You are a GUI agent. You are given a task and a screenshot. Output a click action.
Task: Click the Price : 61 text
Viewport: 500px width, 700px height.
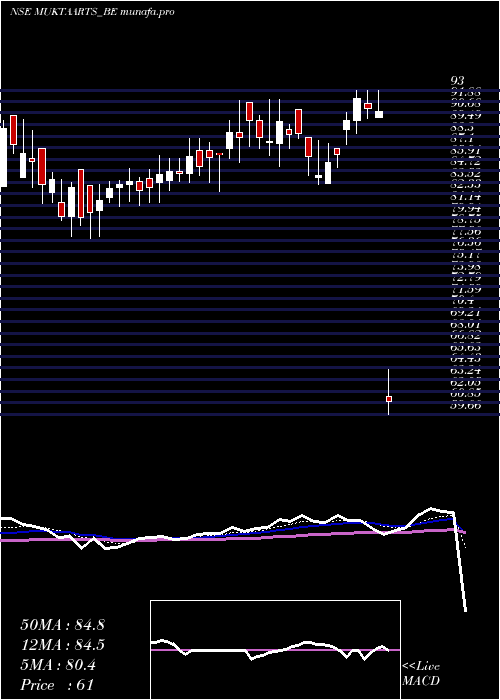click(x=57, y=685)
